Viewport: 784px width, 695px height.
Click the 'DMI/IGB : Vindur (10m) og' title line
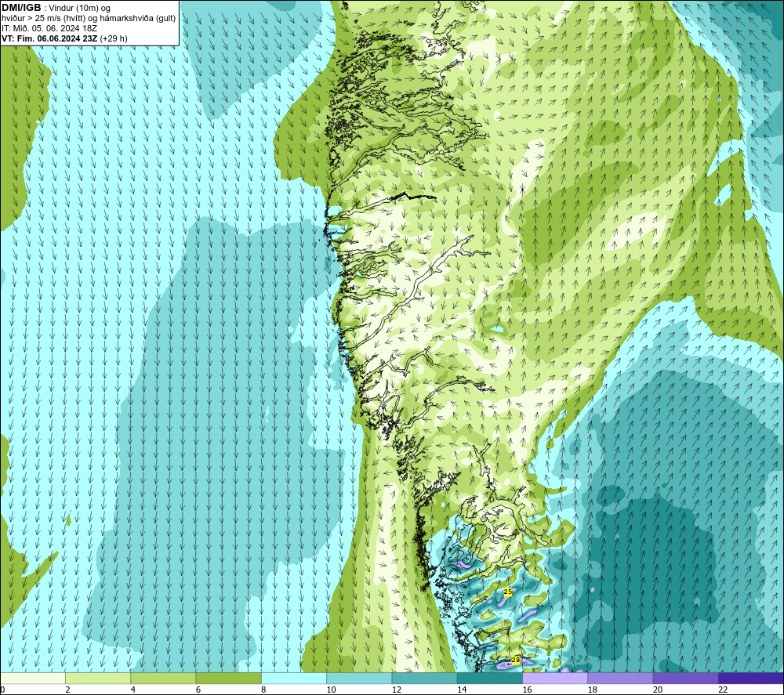[56, 8]
